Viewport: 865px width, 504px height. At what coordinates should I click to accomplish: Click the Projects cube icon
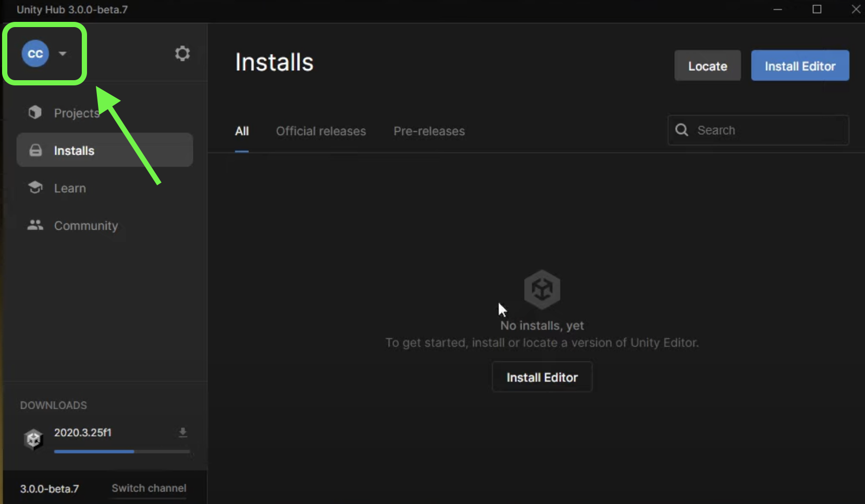tap(35, 112)
